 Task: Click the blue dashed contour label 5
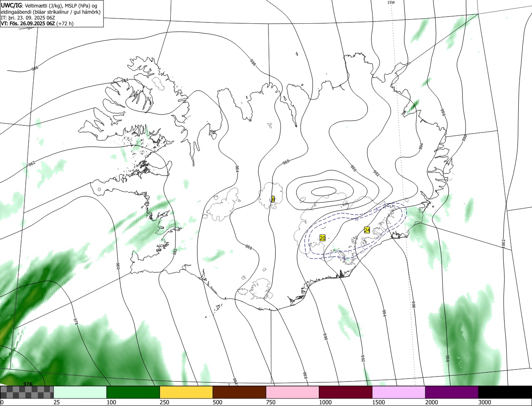point(377,209)
